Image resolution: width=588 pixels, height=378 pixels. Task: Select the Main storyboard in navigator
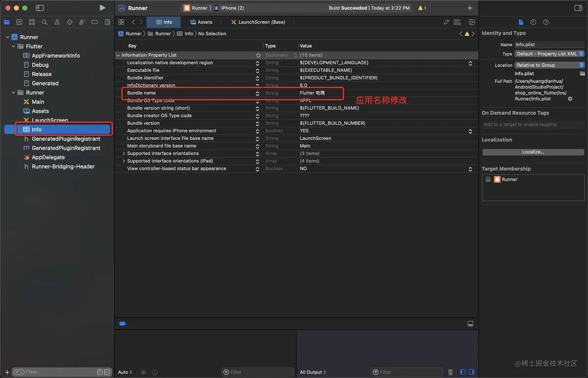tap(38, 102)
